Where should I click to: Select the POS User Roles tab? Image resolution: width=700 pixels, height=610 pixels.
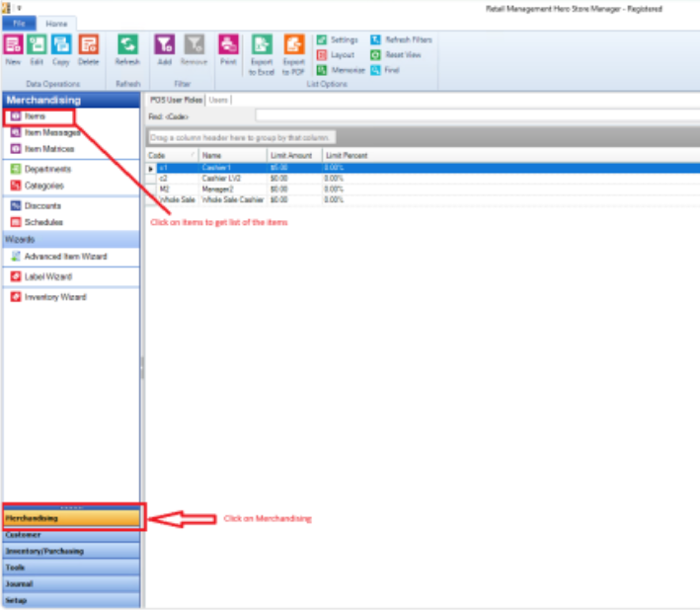pyautogui.click(x=177, y=100)
